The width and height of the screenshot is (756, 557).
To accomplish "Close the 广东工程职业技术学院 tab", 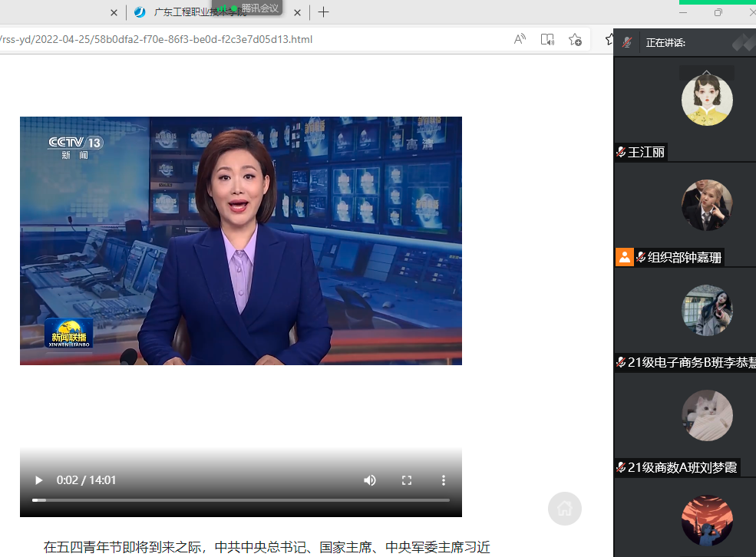I will pos(297,12).
